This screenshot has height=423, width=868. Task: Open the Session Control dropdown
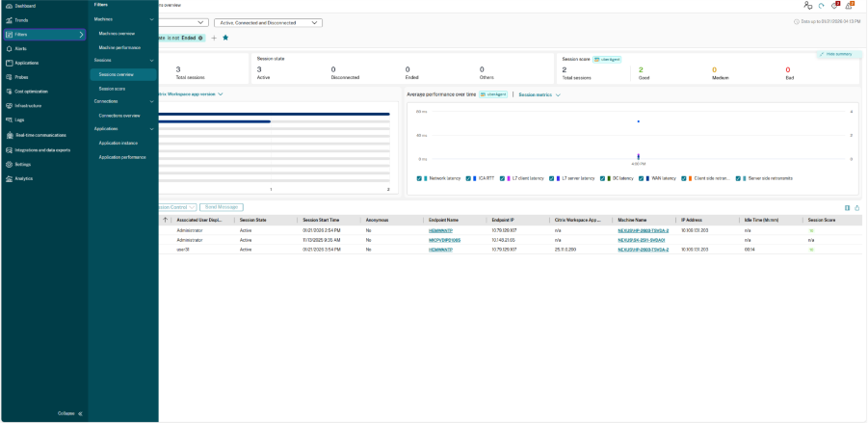(177, 207)
